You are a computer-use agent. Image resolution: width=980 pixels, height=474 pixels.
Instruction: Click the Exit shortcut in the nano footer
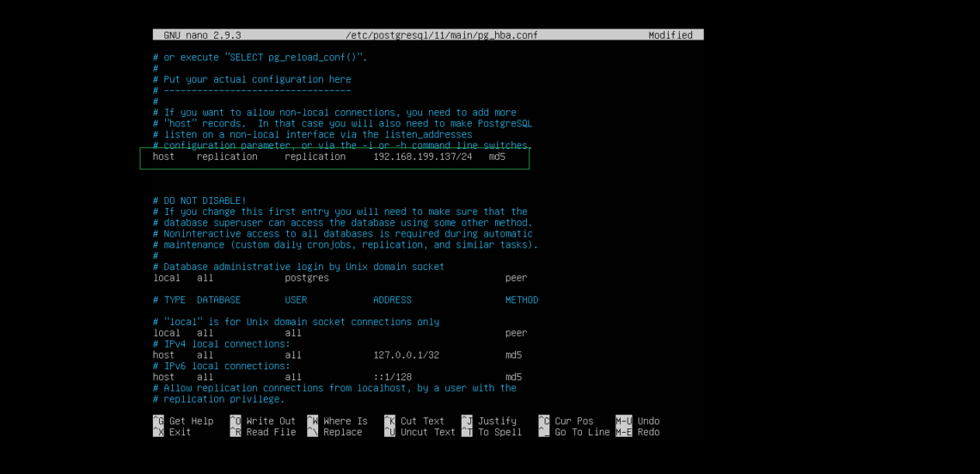(180, 433)
